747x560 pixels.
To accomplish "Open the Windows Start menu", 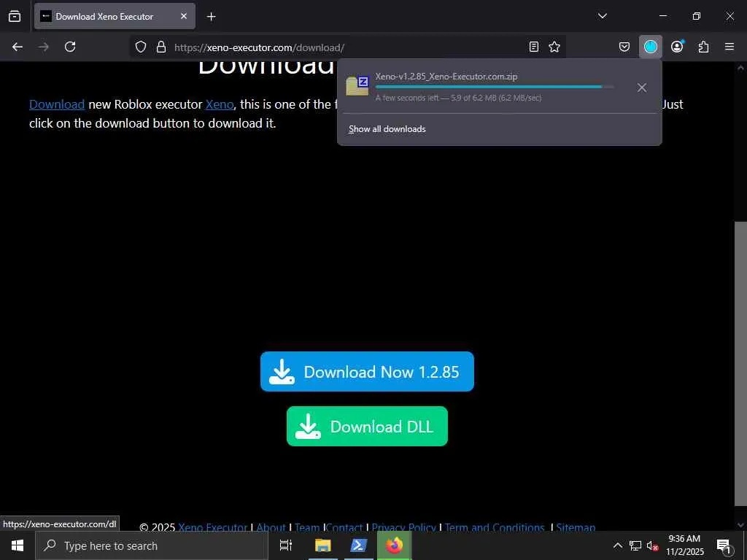I will (18, 545).
